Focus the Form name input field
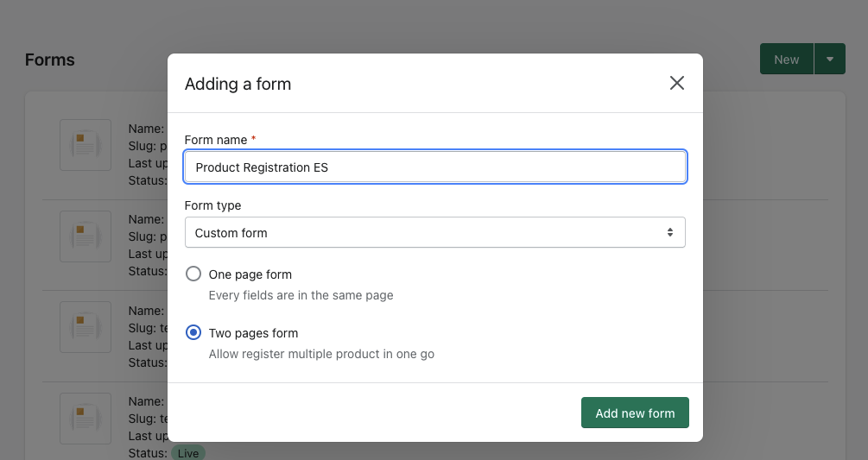Image resolution: width=868 pixels, height=460 pixels. (434, 167)
